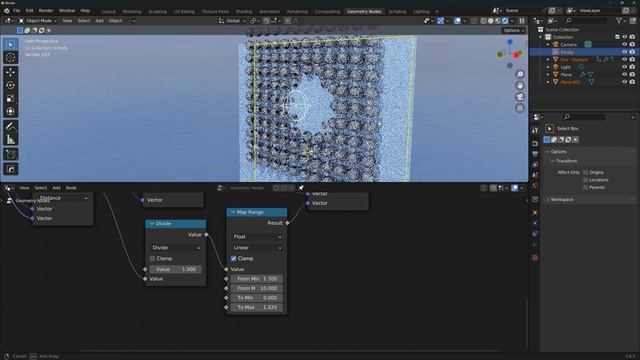This screenshot has height=360, width=640.
Task: Click the filter funnel icon in outliner
Action: 619,20
